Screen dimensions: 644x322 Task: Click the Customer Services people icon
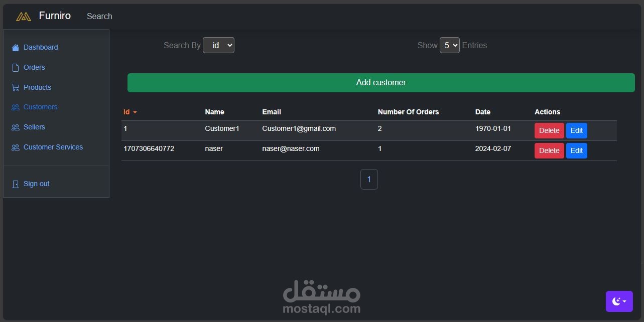[16, 147]
